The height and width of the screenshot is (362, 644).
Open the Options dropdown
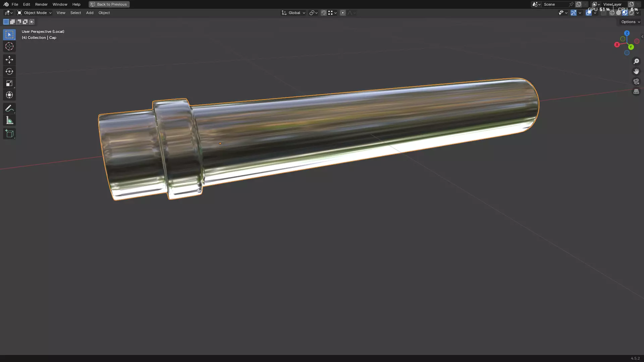click(x=630, y=22)
